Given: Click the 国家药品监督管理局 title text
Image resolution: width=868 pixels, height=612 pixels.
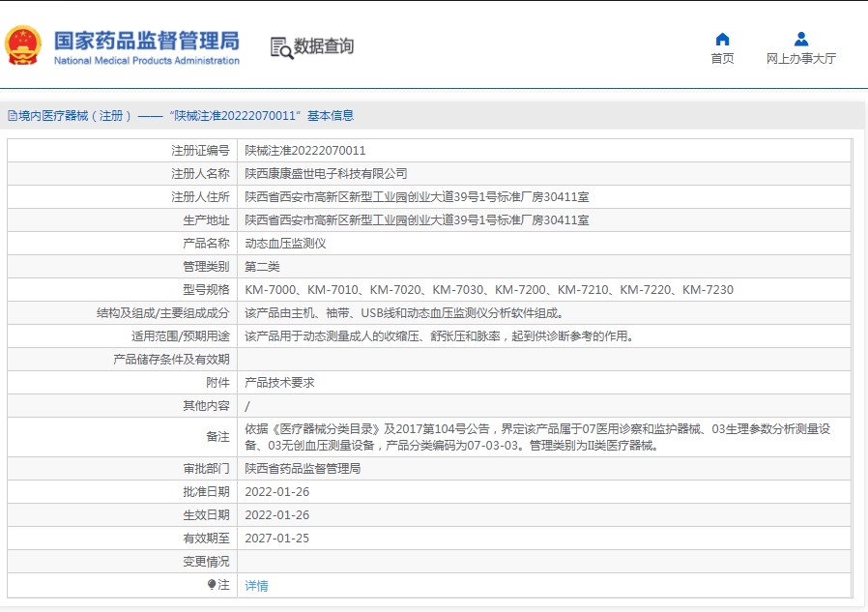Looking at the screenshot, I should click(146, 40).
